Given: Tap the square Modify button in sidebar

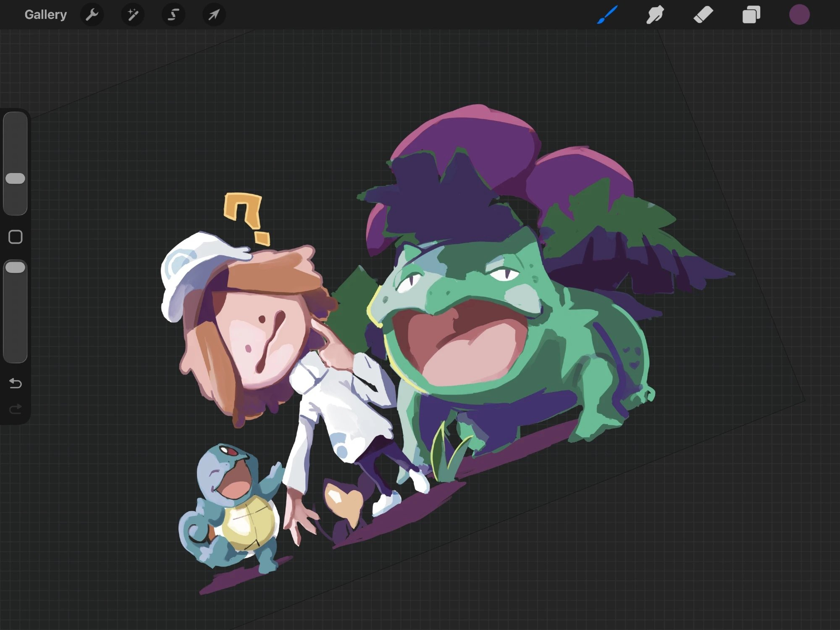Looking at the screenshot, I should coord(16,237).
